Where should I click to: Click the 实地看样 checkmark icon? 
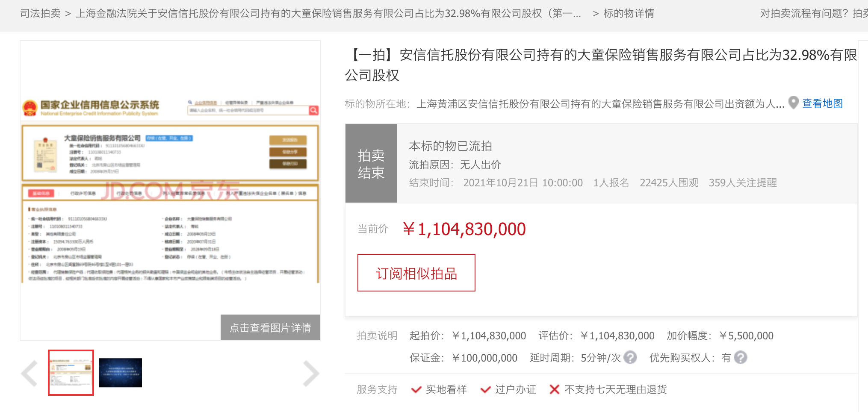(416, 389)
